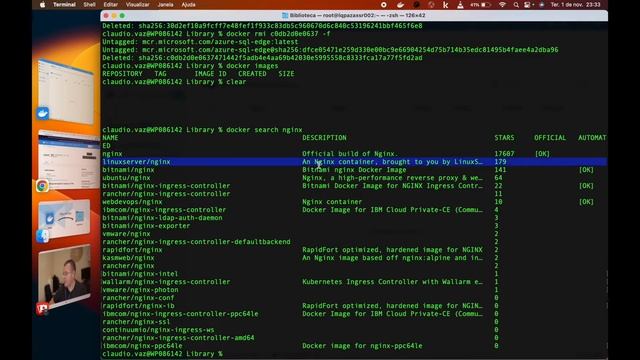Click the rapidfort/nginx result name
The height and width of the screenshot is (360, 640).
click(x=132, y=250)
